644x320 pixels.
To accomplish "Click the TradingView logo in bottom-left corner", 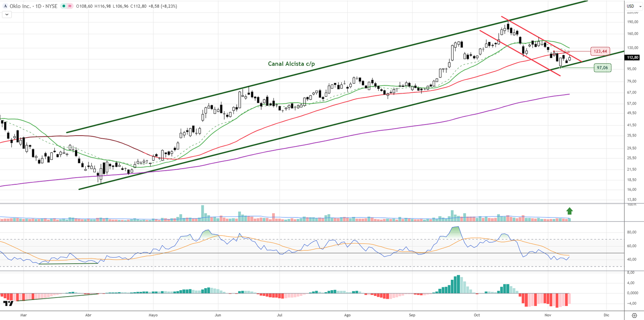I will tap(8, 303).
